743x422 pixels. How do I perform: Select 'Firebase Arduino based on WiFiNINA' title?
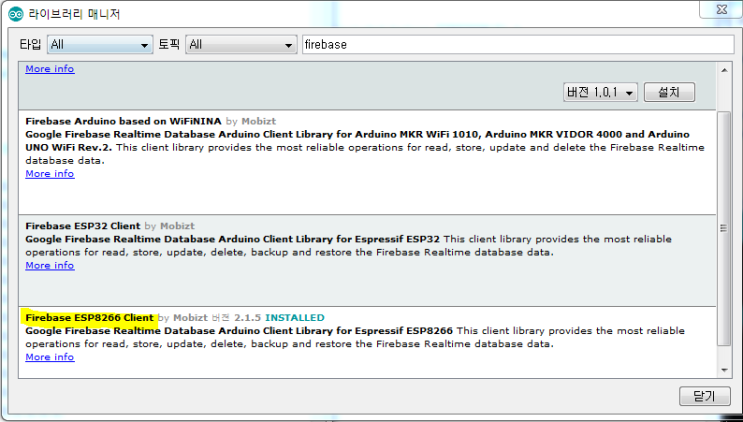[x=123, y=121]
